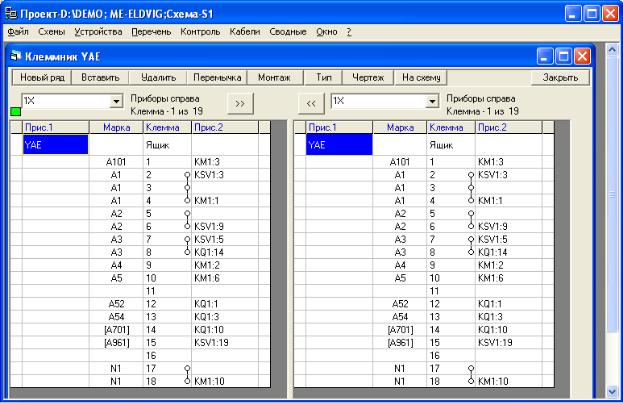Click the >> next terminal block button
Viewport: 623px width, 403px height.
click(x=239, y=102)
